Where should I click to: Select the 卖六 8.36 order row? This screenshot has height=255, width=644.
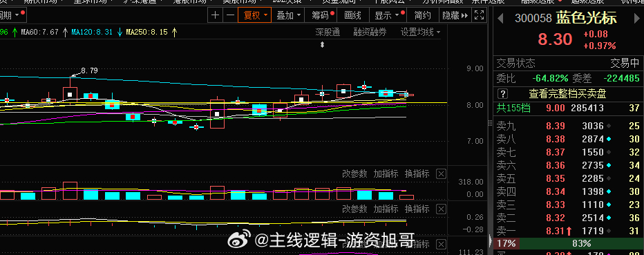(569, 165)
